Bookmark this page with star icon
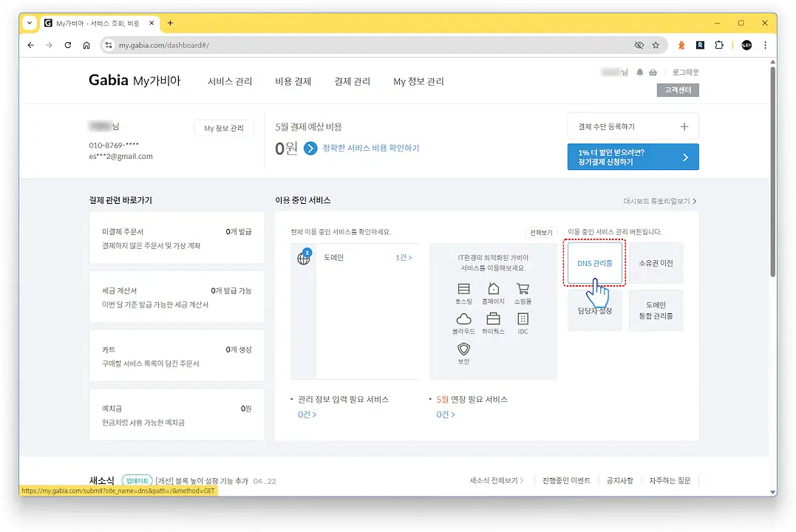Screen dimensions: 796x532 coord(656,45)
